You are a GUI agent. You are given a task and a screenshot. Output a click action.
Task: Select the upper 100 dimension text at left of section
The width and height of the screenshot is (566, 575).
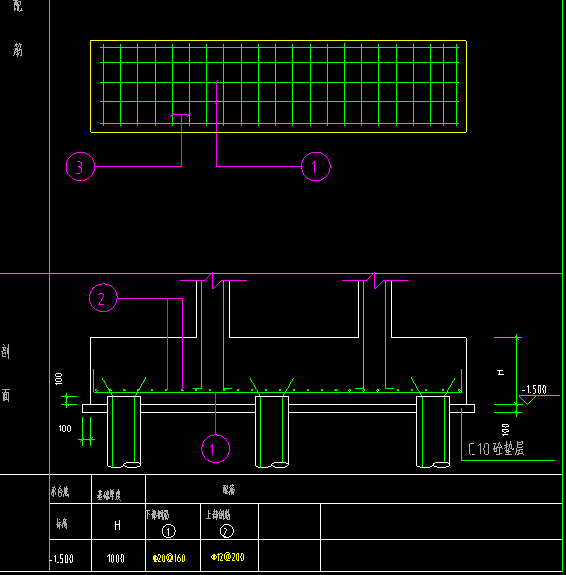click(x=59, y=379)
